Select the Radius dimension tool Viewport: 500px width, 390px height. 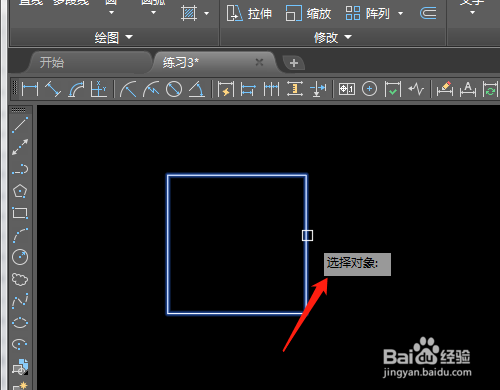[128, 89]
